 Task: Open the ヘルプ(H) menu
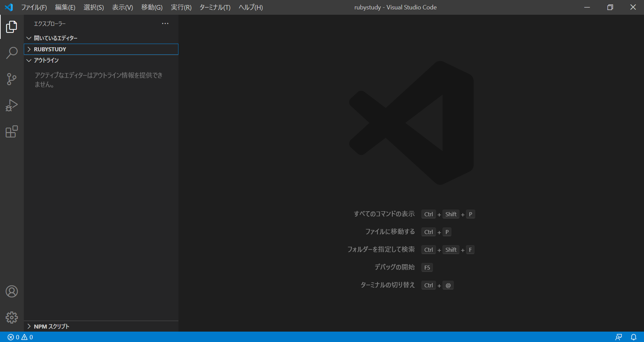click(x=251, y=7)
